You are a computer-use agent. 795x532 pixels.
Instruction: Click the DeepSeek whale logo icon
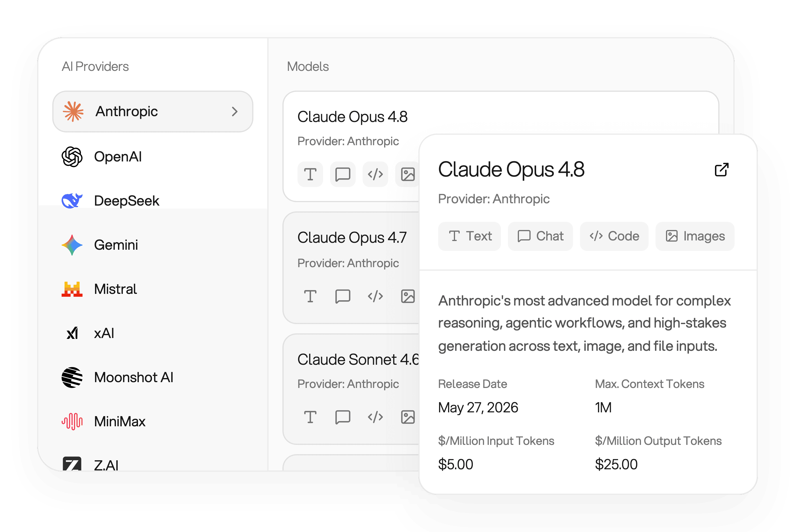[72, 201]
